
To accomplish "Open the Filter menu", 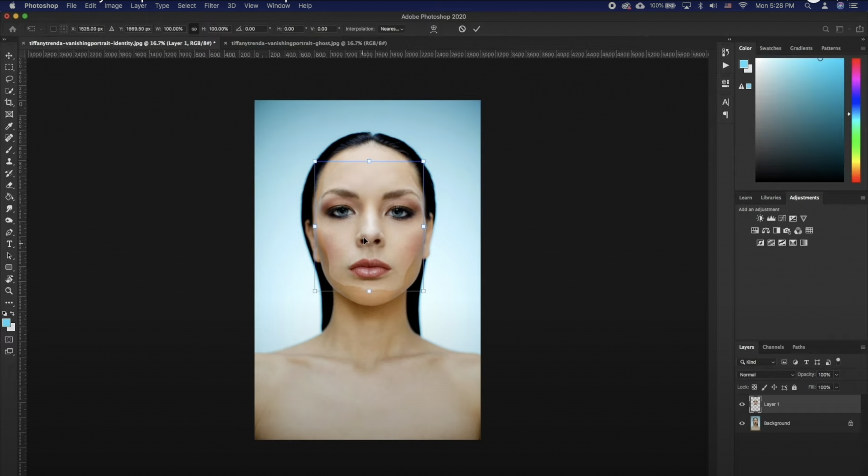I will click(x=211, y=6).
